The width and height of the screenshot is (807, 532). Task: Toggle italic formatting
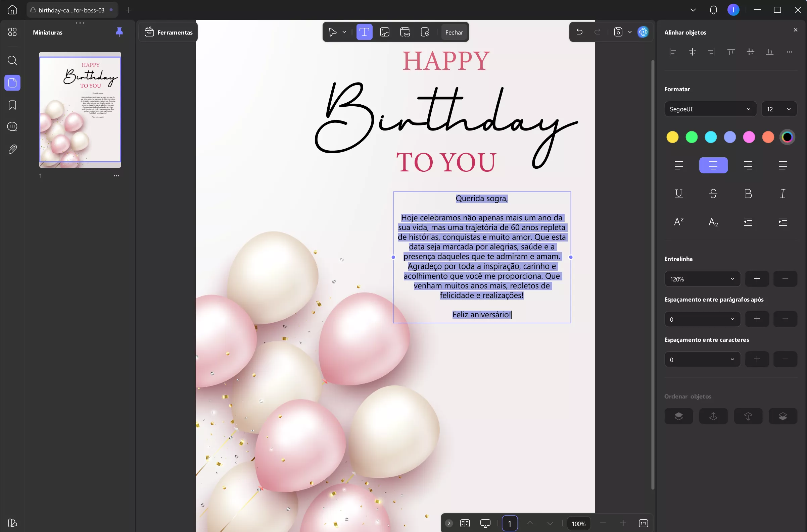pos(782,194)
